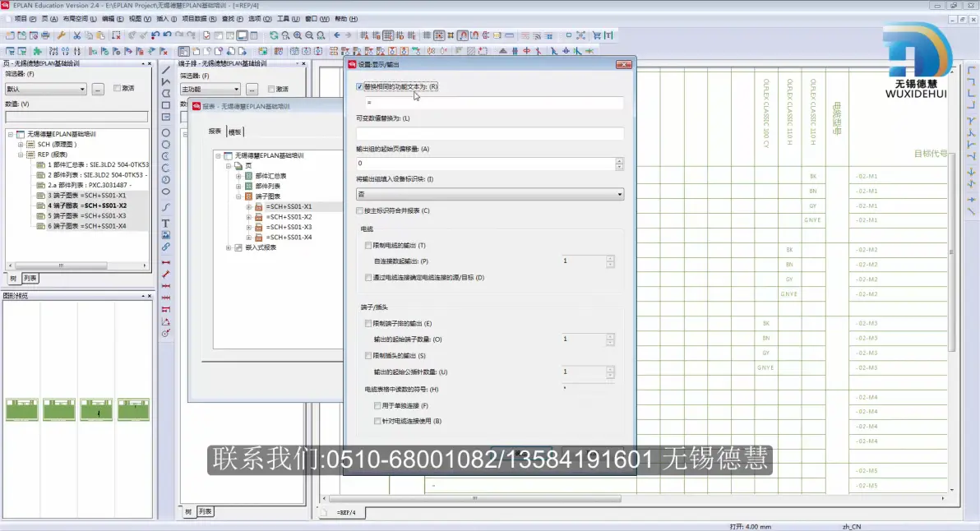The width and height of the screenshot is (980, 531).
Task: Collapse the REP (报表) tree node
Action: coord(21,155)
